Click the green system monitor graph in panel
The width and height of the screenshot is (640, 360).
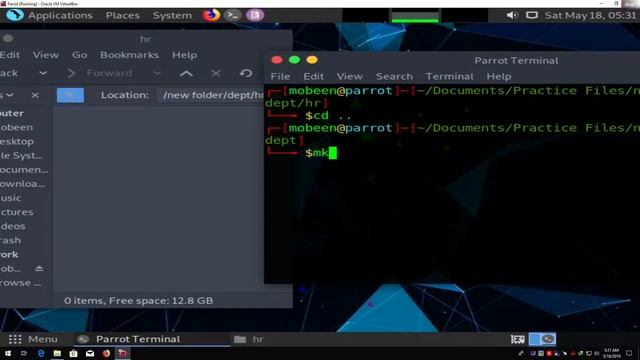click(415, 16)
